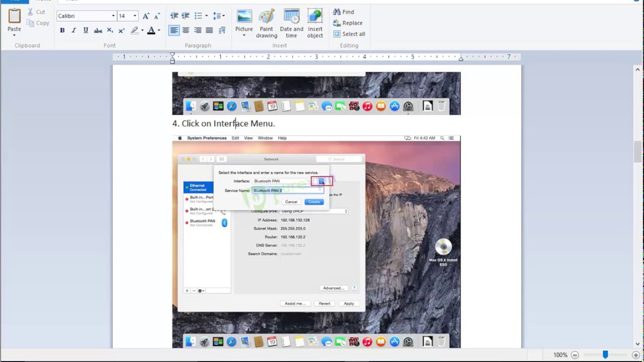Click the Copy icon
Viewport: 644px width, 362px height.
coord(30,23)
